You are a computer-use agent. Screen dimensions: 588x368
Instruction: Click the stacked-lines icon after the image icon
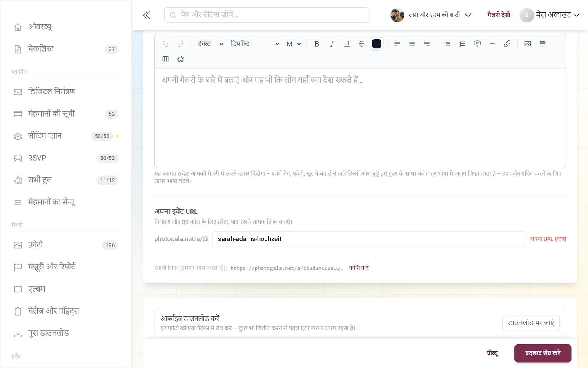tap(543, 44)
